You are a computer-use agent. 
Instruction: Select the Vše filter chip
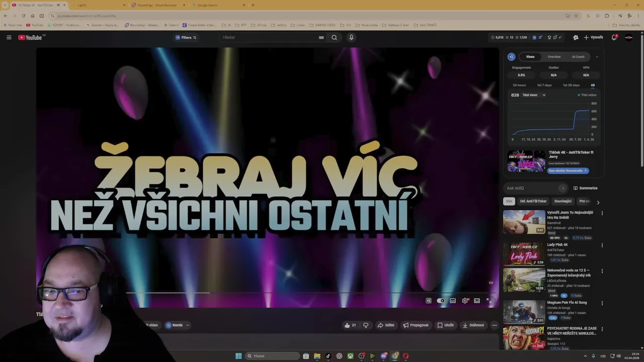[509, 201]
